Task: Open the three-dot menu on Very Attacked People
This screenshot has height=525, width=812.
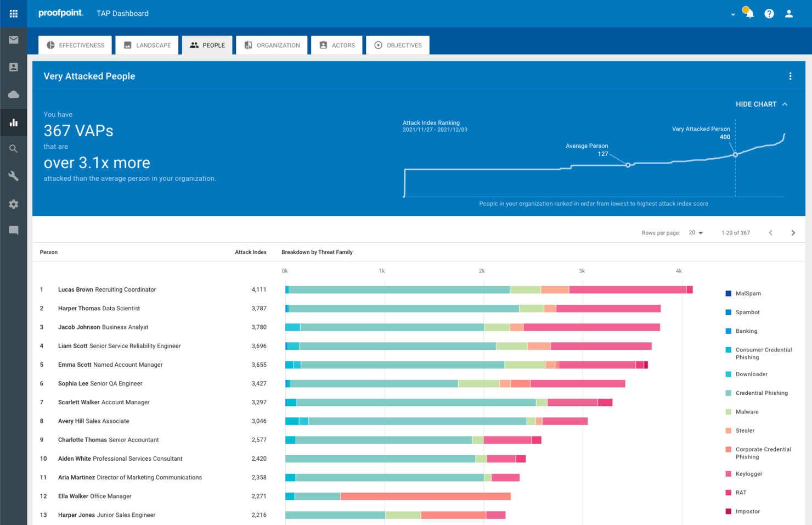Action: pos(790,76)
